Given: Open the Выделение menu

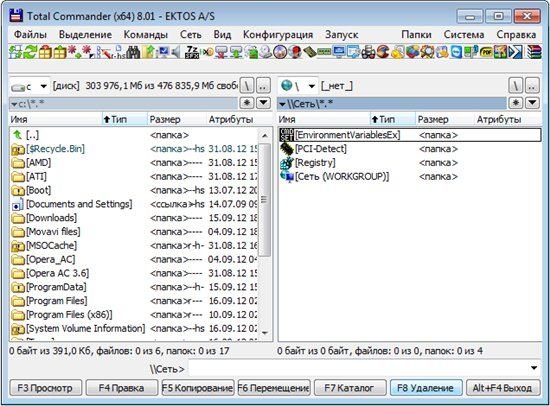Looking at the screenshot, I should [x=85, y=34].
